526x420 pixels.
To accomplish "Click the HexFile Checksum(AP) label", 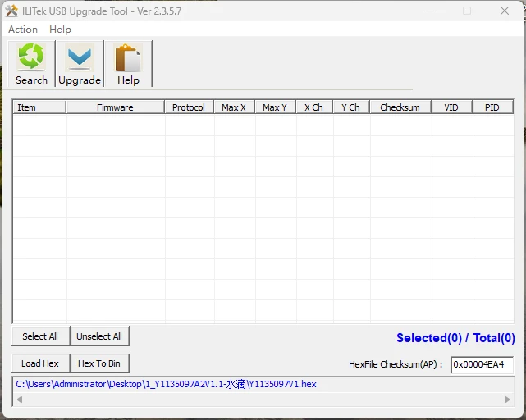I will click(396, 364).
